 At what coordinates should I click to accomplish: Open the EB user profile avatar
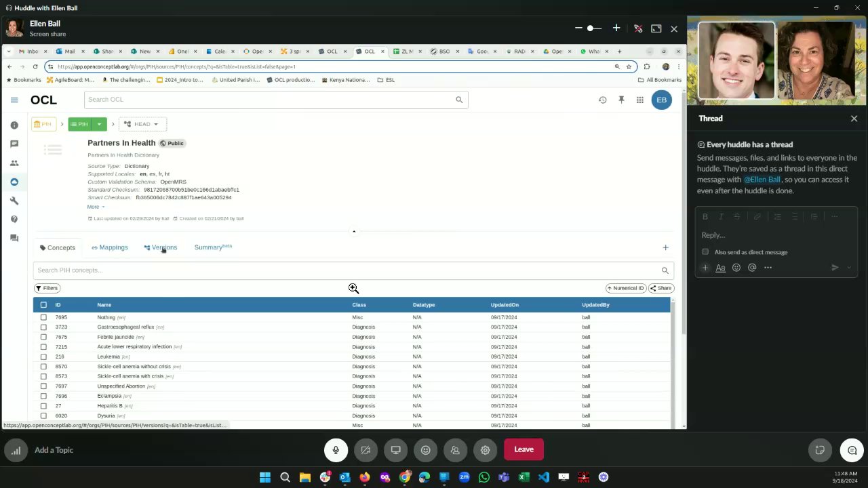pyautogui.click(x=661, y=100)
